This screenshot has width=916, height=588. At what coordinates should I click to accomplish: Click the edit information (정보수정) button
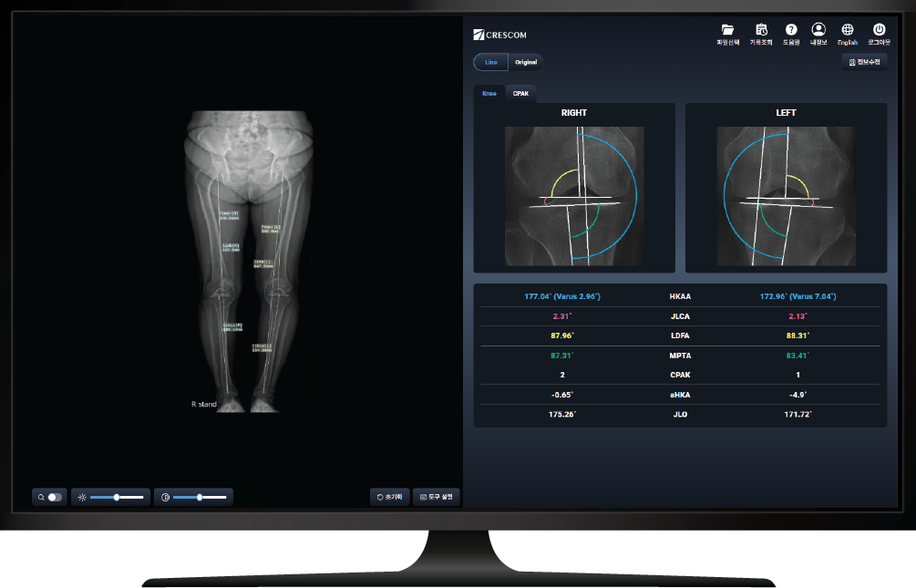[x=864, y=62]
